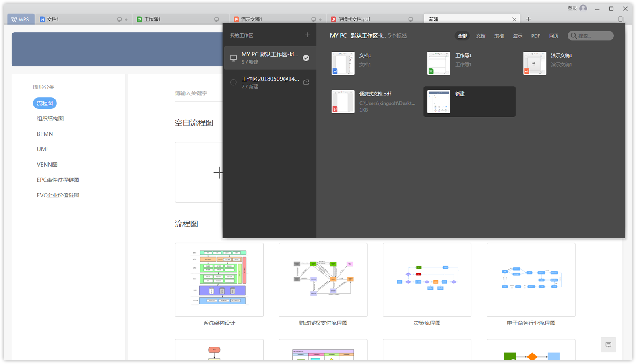Open the WPS home tab

(20, 19)
